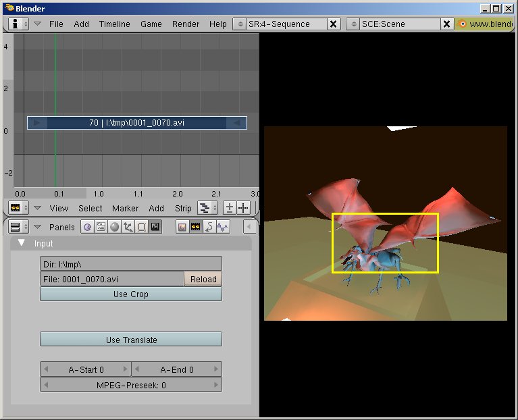The width and height of the screenshot is (518, 420).
Task: Show the Render buttons sub-context
Action: click(x=182, y=227)
